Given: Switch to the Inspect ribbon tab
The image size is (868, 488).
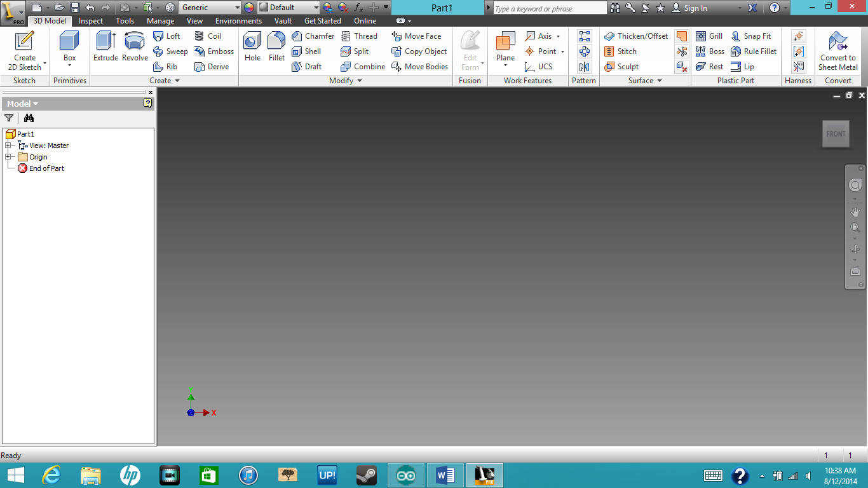Looking at the screenshot, I should (90, 20).
